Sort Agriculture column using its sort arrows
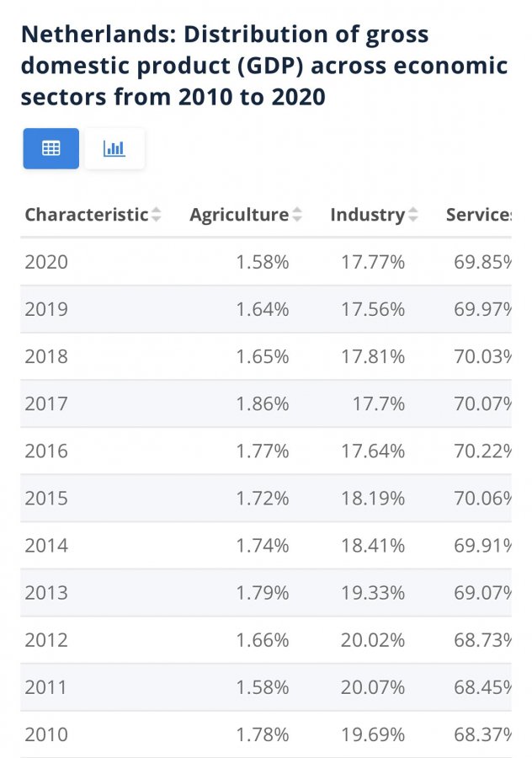 [296, 215]
